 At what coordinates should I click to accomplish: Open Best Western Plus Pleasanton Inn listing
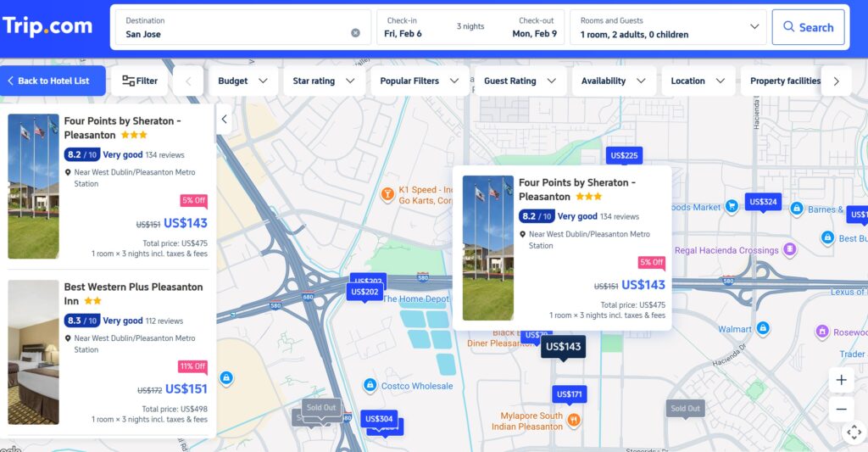click(x=133, y=293)
